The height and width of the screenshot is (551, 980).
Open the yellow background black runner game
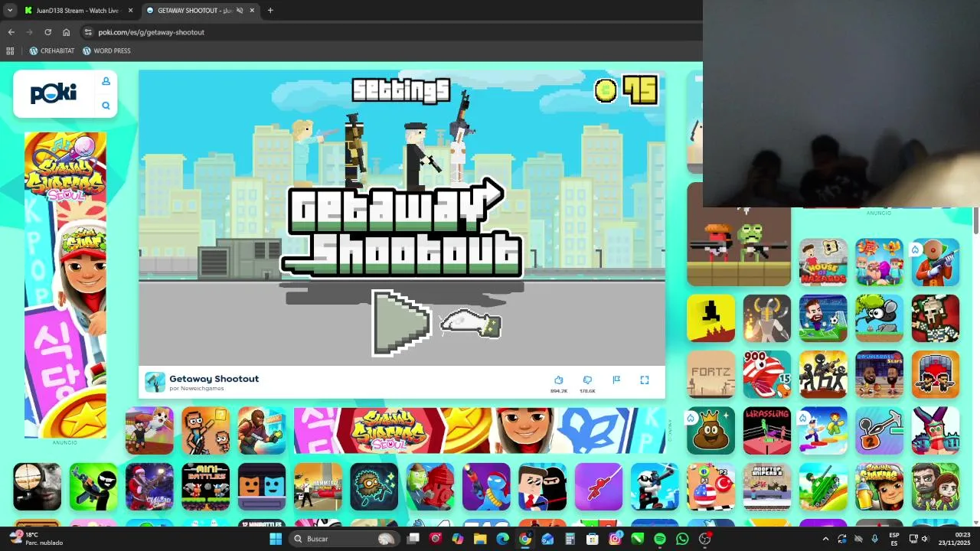pos(710,318)
